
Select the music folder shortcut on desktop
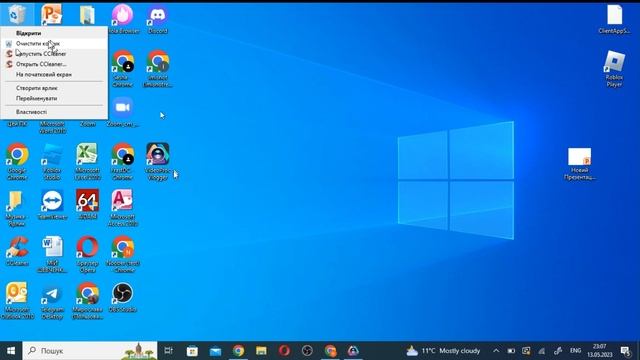17,207
